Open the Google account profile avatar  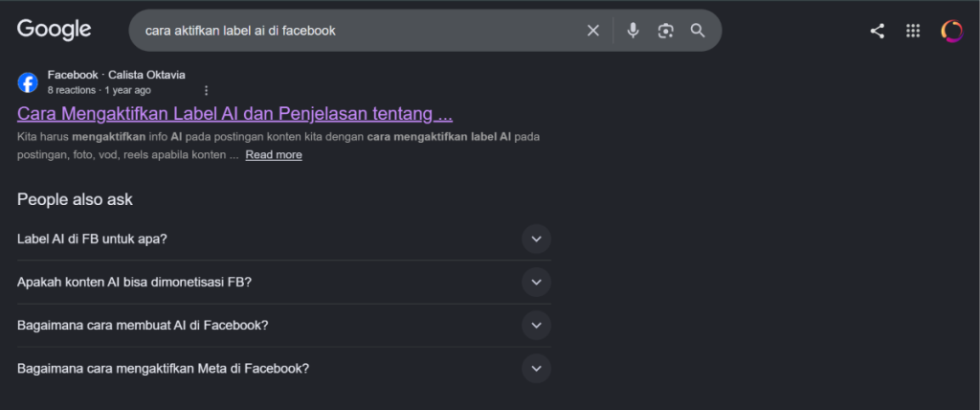(952, 31)
